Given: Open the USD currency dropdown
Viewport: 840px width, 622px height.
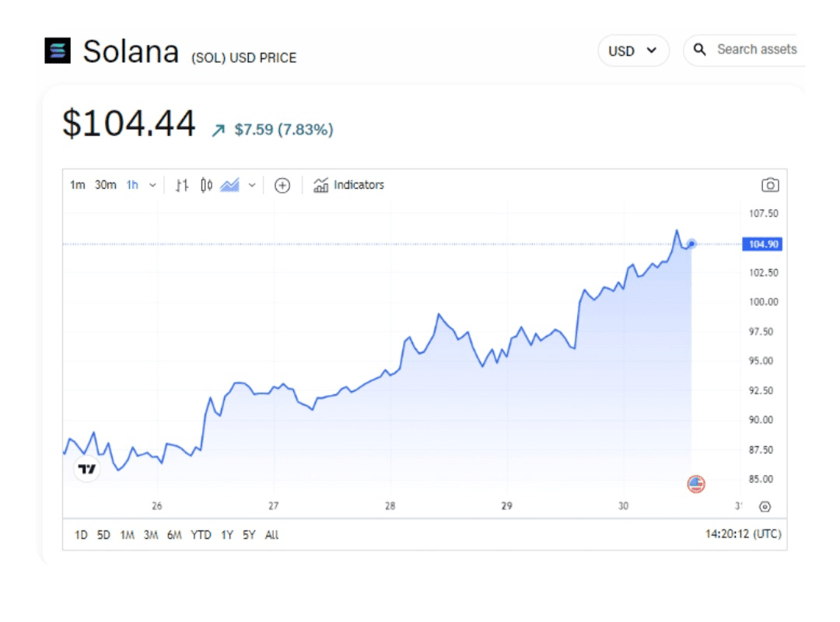Looking at the screenshot, I should pos(633,51).
